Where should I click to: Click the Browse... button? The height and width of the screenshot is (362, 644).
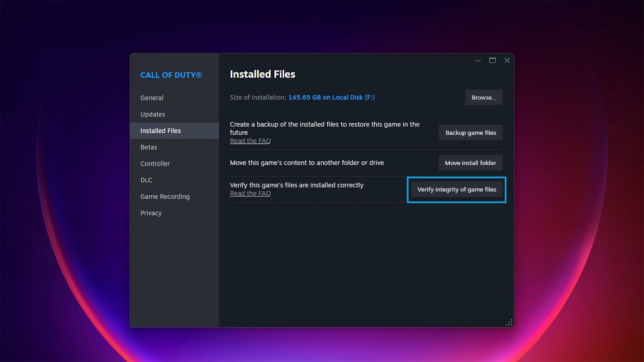coord(483,97)
